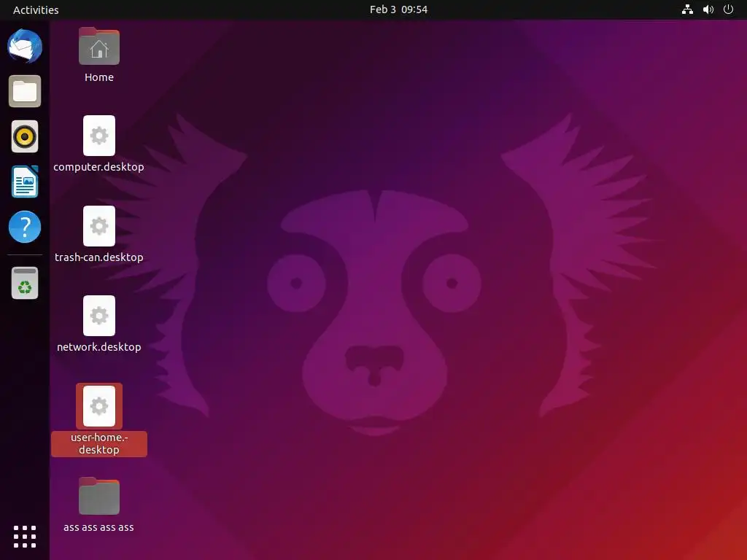Click the 'ass ass ass ass' folder name
The height and width of the screenshot is (560, 747).
click(x=98, y=528)
